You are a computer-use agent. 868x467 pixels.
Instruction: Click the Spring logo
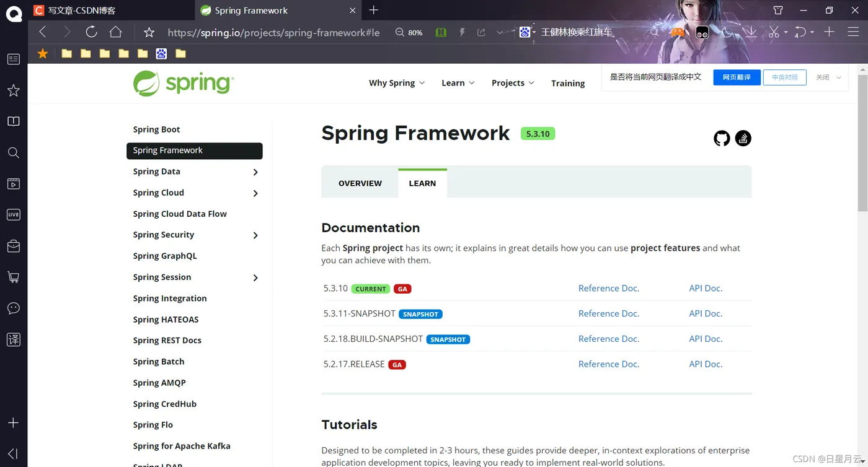tap(184, 83)
